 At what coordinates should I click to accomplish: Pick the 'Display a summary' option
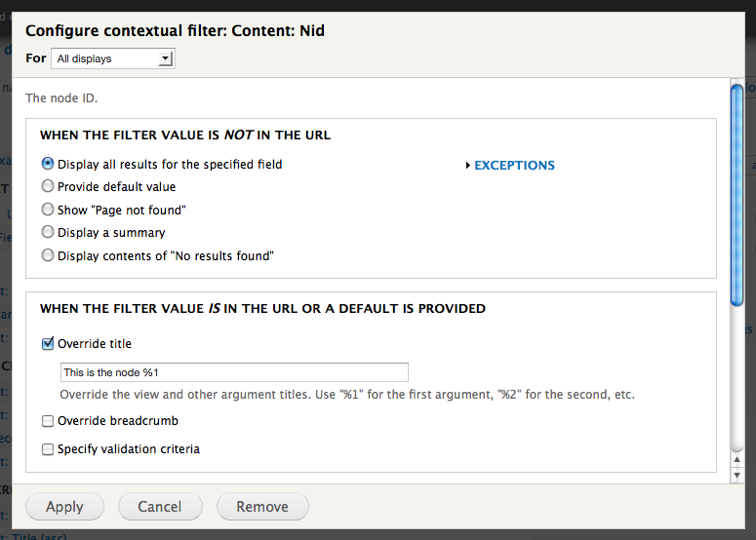click(x=48, y=233)
